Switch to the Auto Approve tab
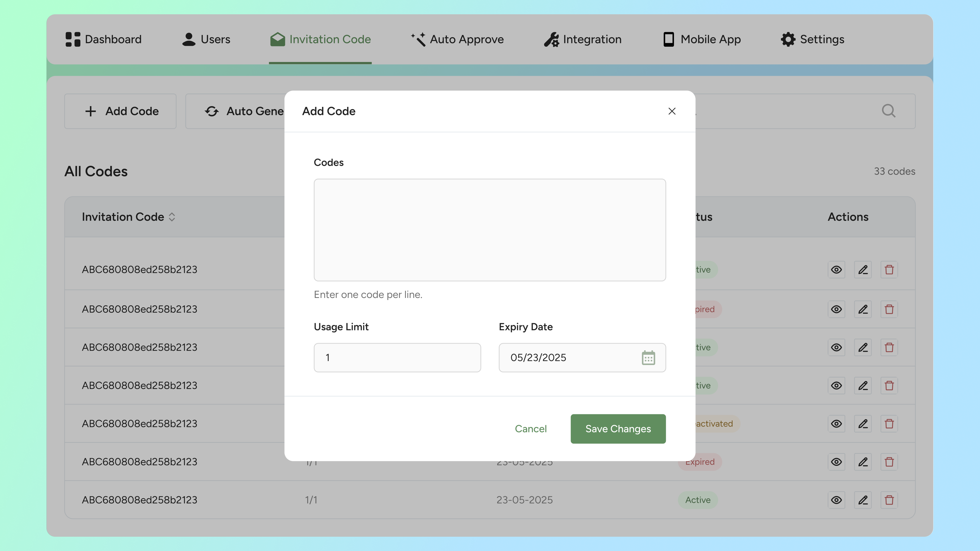Viewport: 980px width, 551px height. [457, 39]
